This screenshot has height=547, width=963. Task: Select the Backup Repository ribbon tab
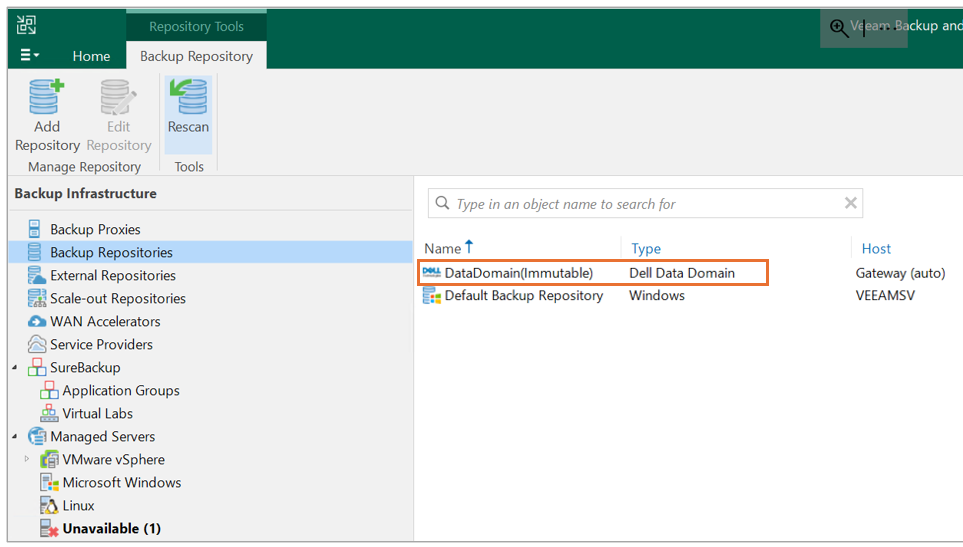pos(196,56)
